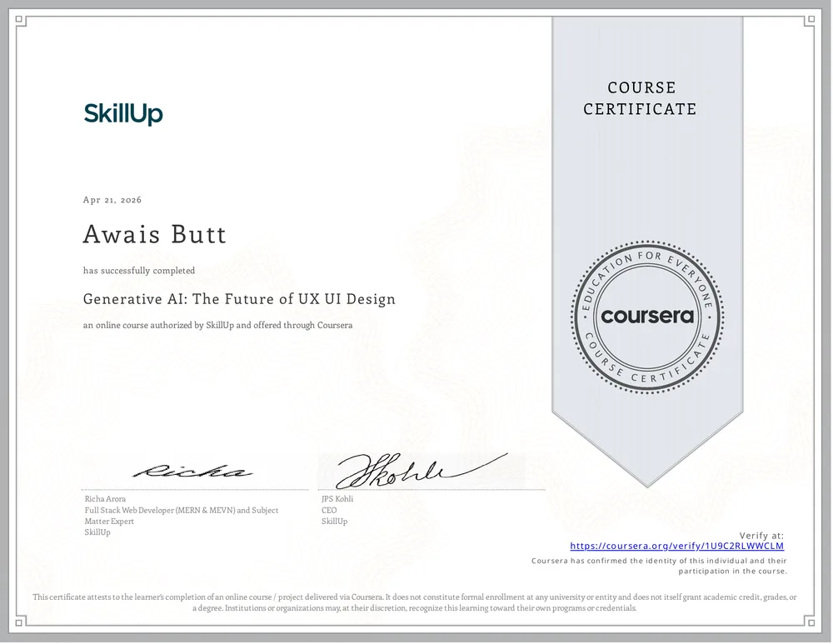
Task: Click the SkillUp logo
Action: [123, 113]
